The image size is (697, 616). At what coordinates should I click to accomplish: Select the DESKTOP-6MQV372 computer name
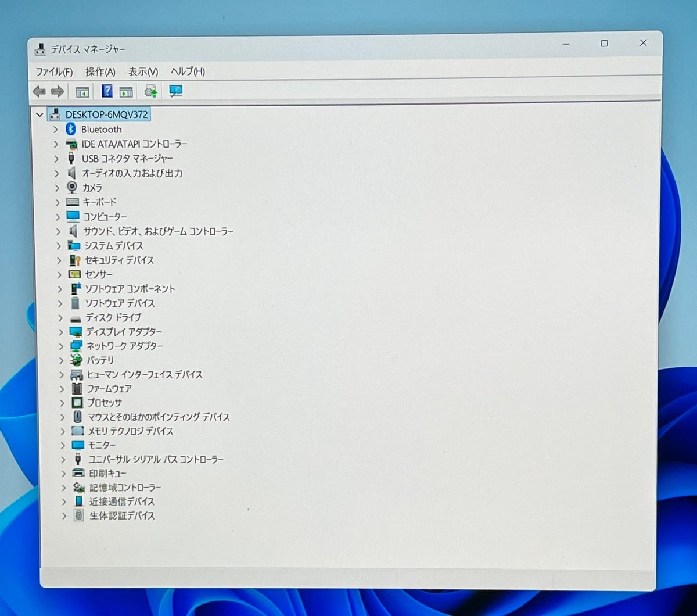(106, 114)
